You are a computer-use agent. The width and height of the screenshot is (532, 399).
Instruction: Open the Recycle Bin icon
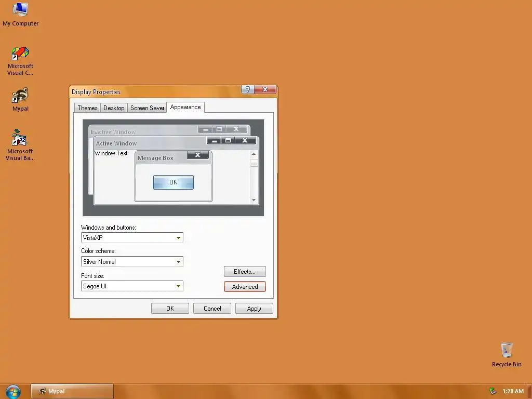[507, 355]
